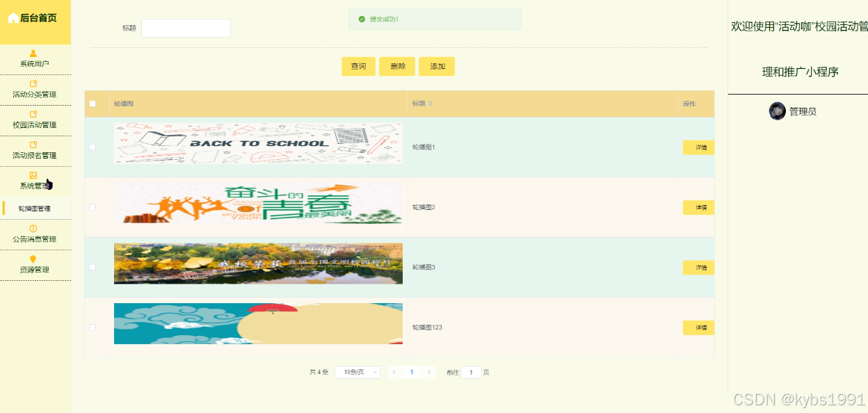
Task: Click the 活动分类管理 icon
Action: pos(33,83)
